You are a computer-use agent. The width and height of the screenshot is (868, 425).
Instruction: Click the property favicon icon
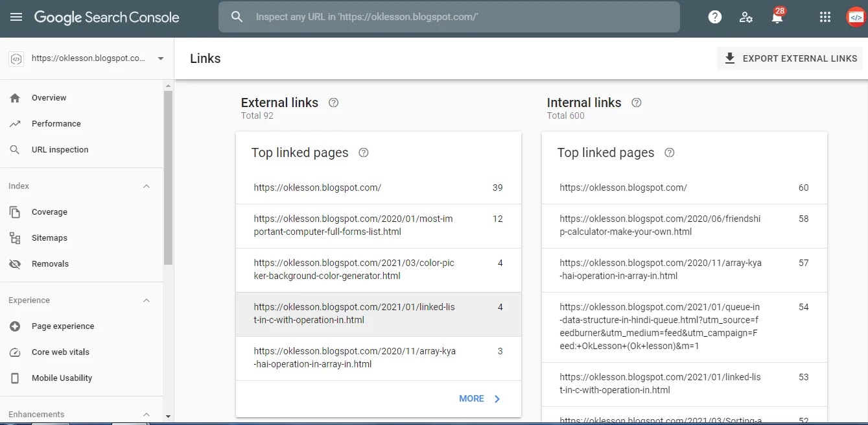point(16,58)
